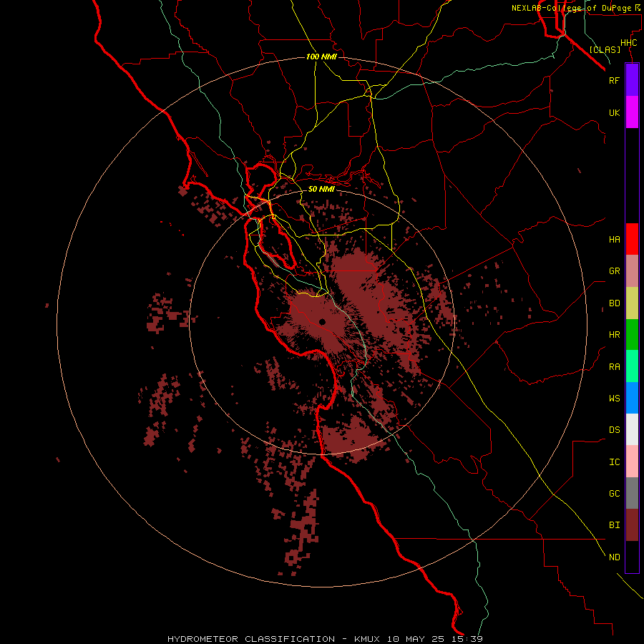Click the RA light-green legend swatch
This screenshot has height=644, width=644.
[x=632, y=366]
